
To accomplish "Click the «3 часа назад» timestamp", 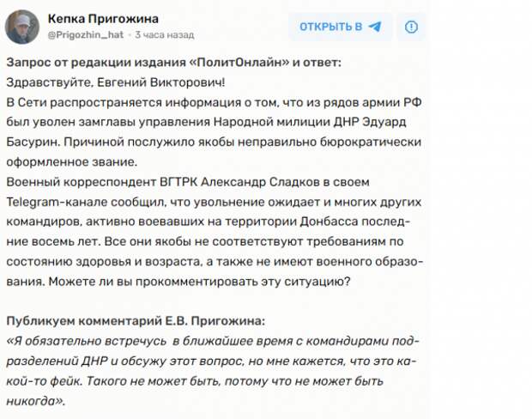I will (165, 34).
